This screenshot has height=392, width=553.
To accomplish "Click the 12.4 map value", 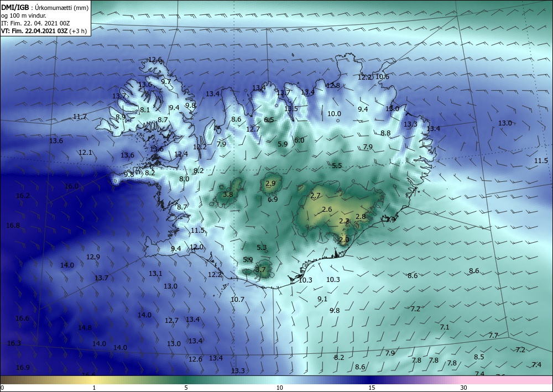I will tap(181, 154).
